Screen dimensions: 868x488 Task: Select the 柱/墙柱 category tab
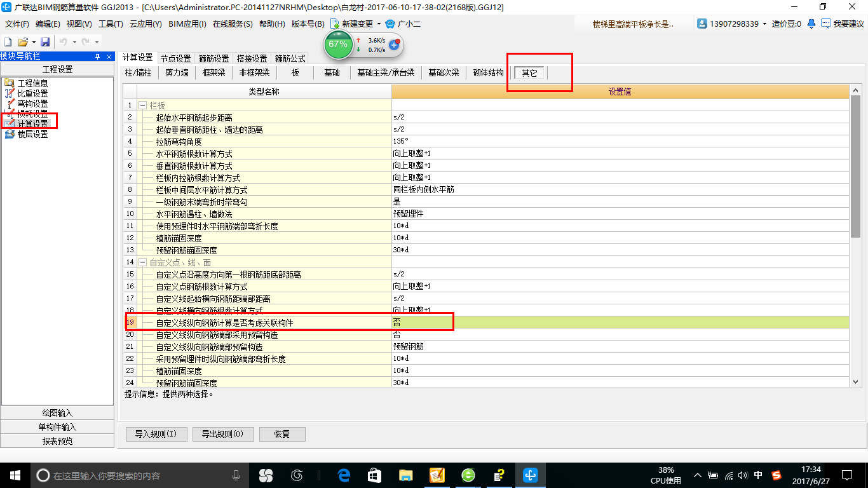[139, 72]
